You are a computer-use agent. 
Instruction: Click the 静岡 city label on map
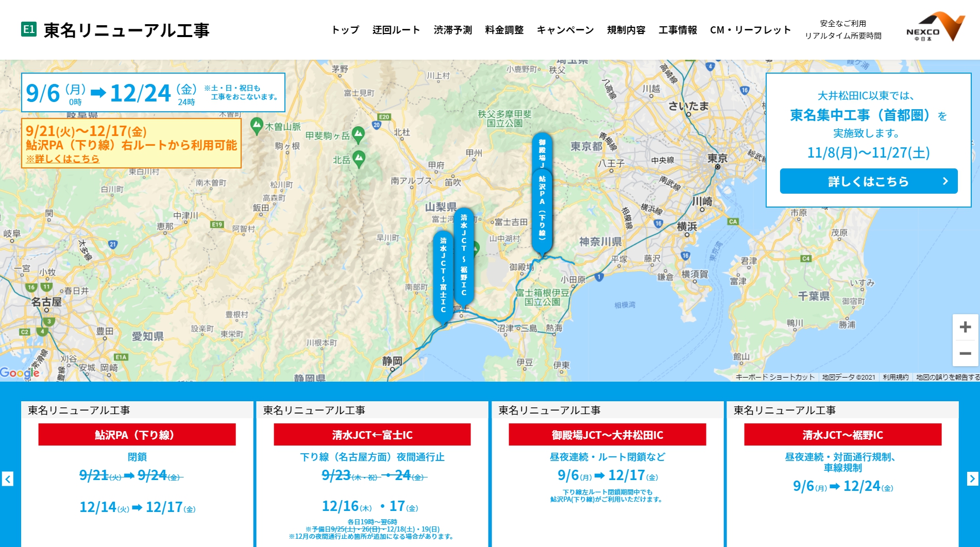tap(392, 361)
